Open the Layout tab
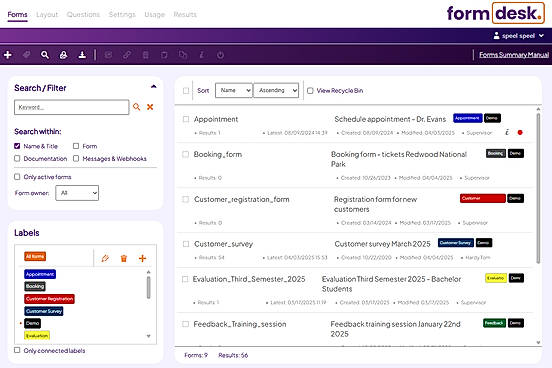This screenshot has width=552, height=368. pos(47,14)
